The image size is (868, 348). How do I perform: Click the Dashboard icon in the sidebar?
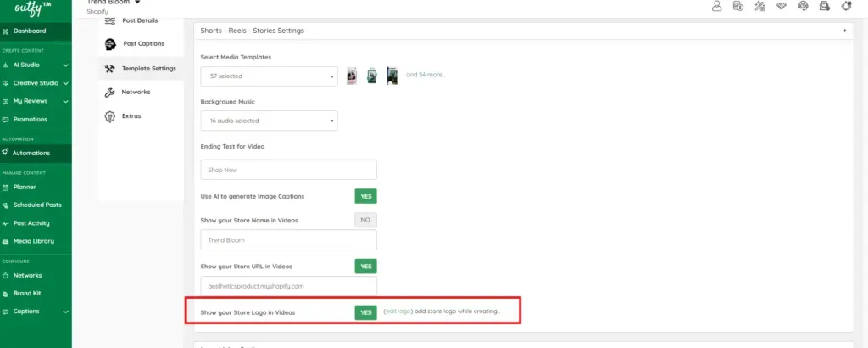click(6, 31)
